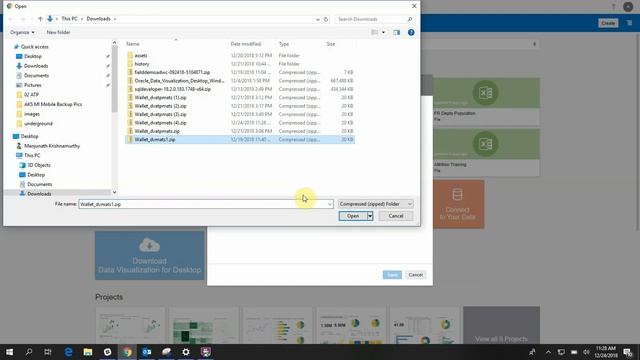The image size is (640, 360).
Task: Open the Help icon in dialog toolbar
Action: [411, 32]
